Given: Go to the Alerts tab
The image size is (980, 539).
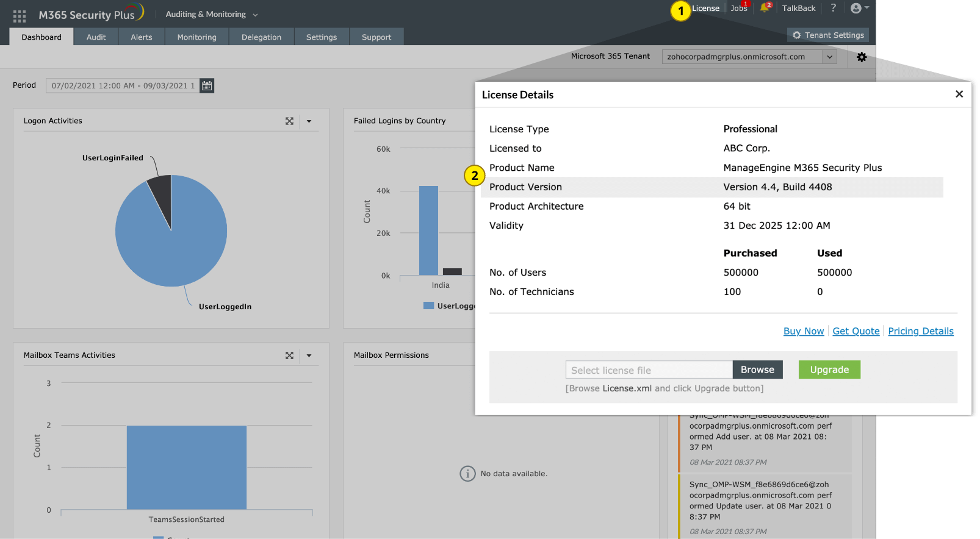Looking at the screenshot, I should coord(142,37).
